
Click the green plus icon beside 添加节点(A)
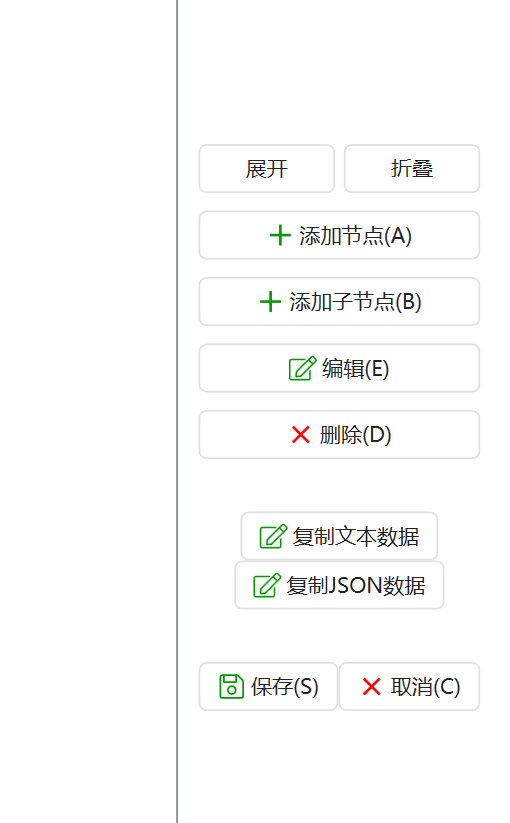coord(280,235)
